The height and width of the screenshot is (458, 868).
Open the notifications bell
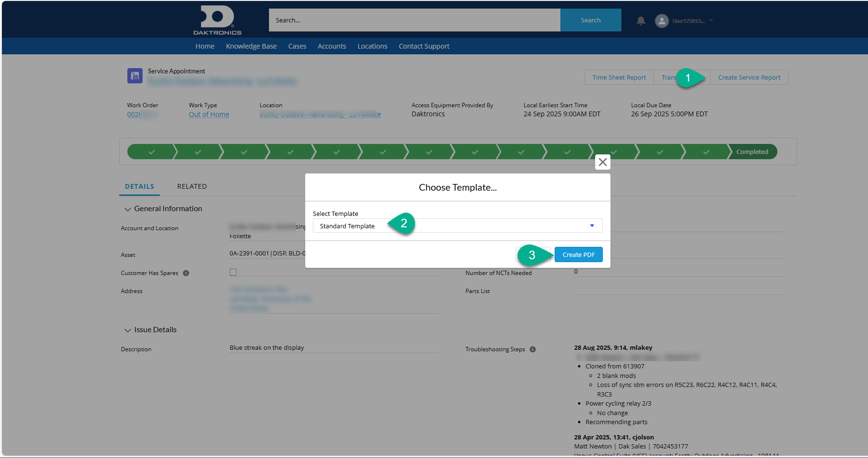point(641,20)
